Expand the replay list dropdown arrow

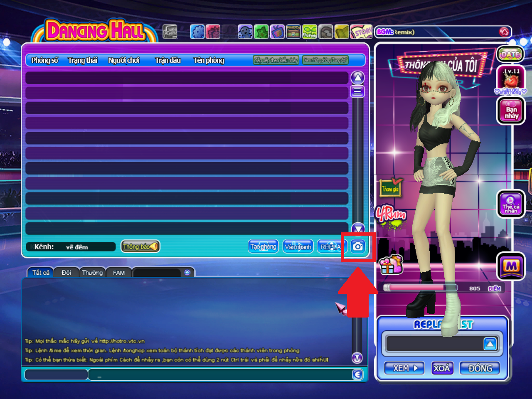490,344
